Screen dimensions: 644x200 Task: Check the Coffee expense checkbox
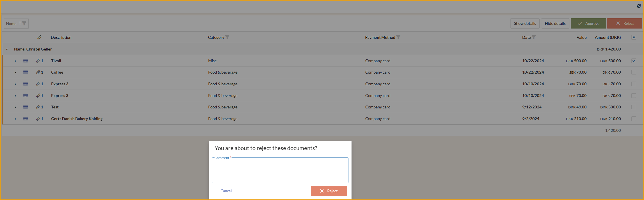633,72
